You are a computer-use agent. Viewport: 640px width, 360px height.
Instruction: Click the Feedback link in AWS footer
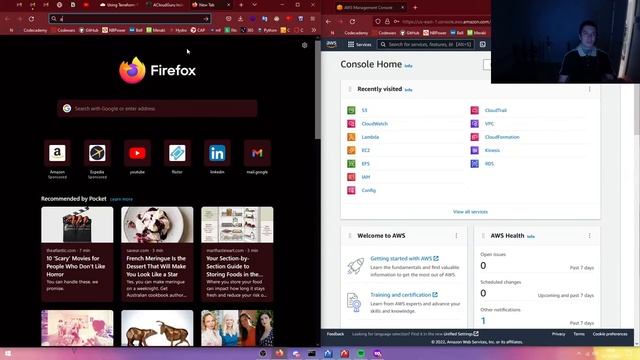[x=335, y=334]
